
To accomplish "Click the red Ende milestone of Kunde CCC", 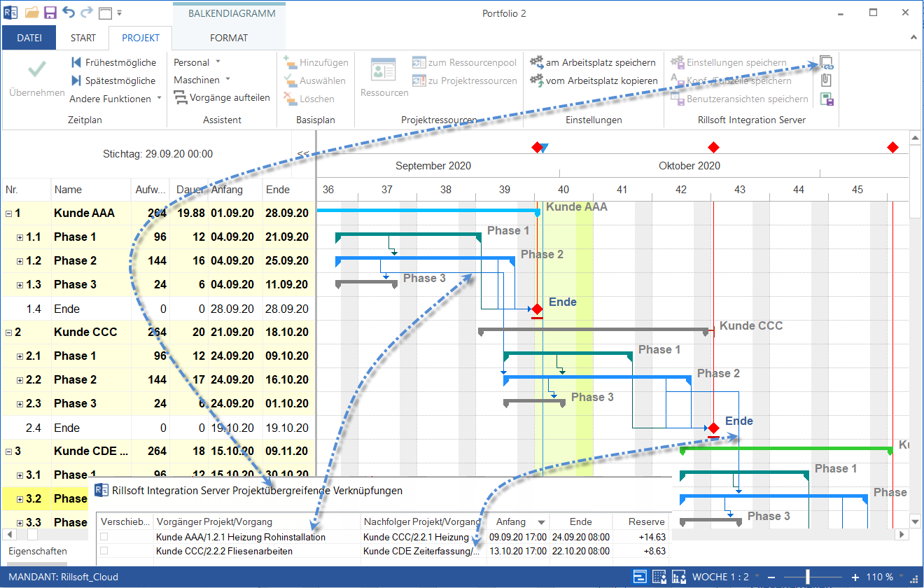I will 713,428.
